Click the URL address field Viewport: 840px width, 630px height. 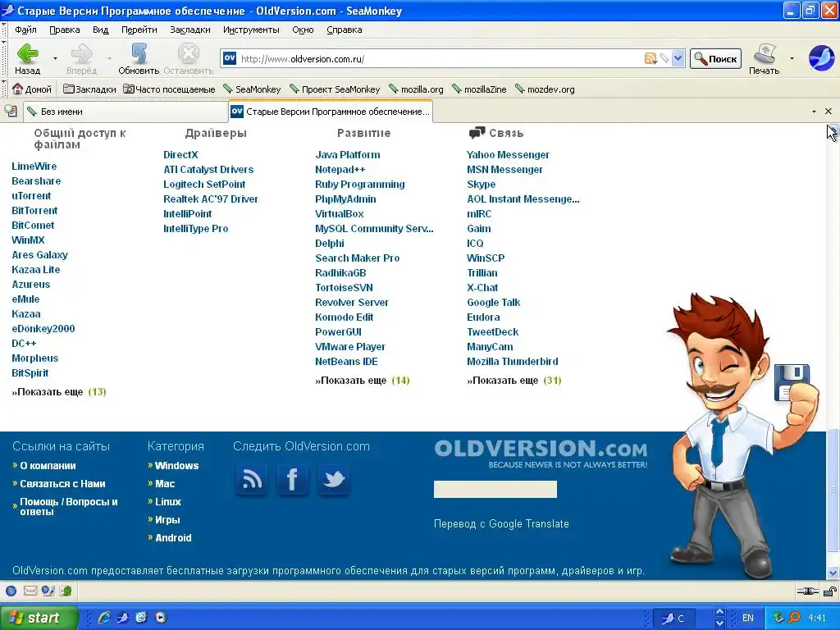pos(440,58)
